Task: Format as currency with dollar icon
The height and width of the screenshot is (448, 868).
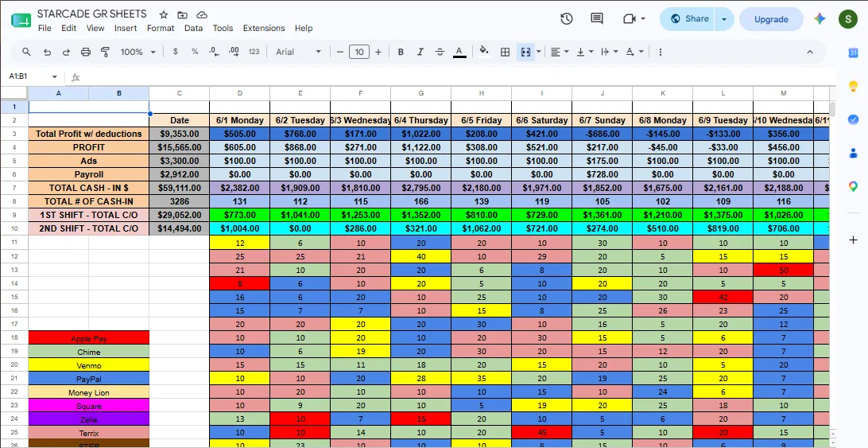Action: 176,52
